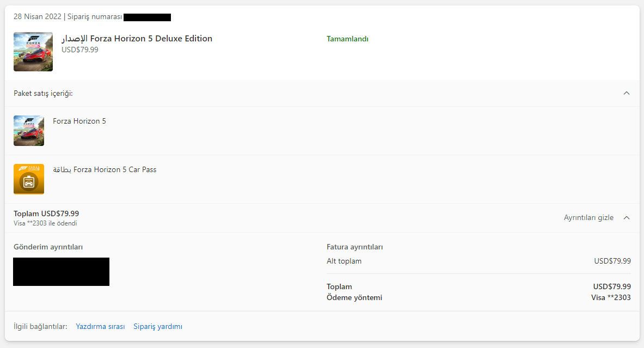This screenshot has height=348, width=644.
Task: Open the Forza Horizon 5 Deluxe Edition cover thumbnail
Action: click(33, 52)
